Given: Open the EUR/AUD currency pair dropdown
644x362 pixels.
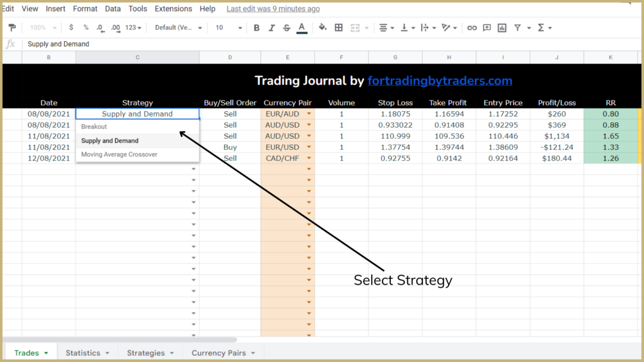Looking at the screenshot, I should point(308,114).
